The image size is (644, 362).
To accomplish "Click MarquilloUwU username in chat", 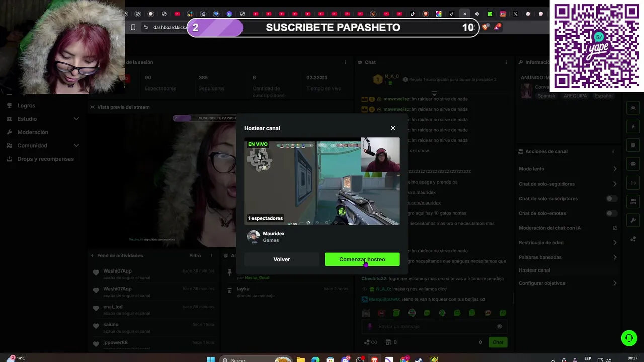I will point(384,299).
